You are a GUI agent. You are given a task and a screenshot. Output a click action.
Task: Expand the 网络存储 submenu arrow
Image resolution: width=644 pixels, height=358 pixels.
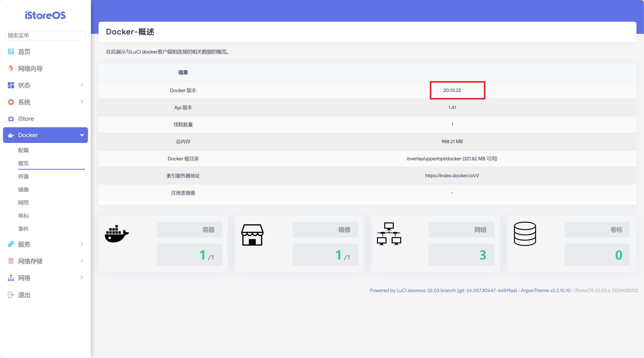pos(82,261)
